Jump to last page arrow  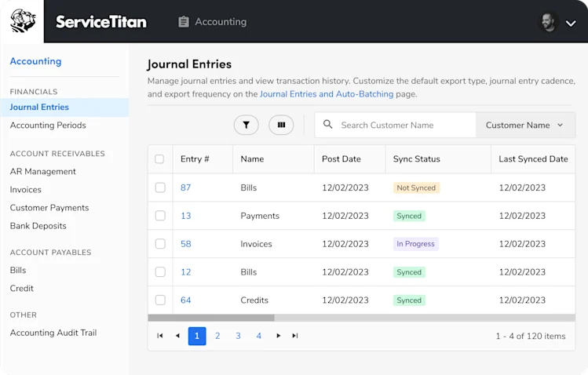click(295, 336)
